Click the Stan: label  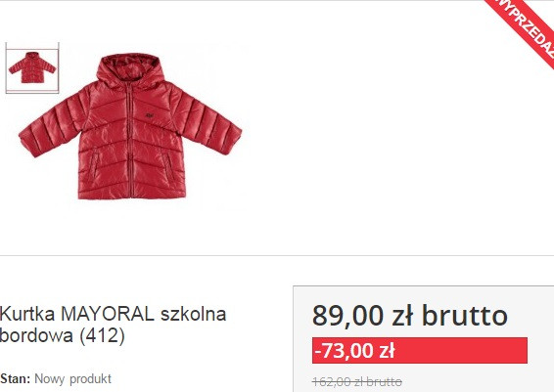click(x=16, y=379)
